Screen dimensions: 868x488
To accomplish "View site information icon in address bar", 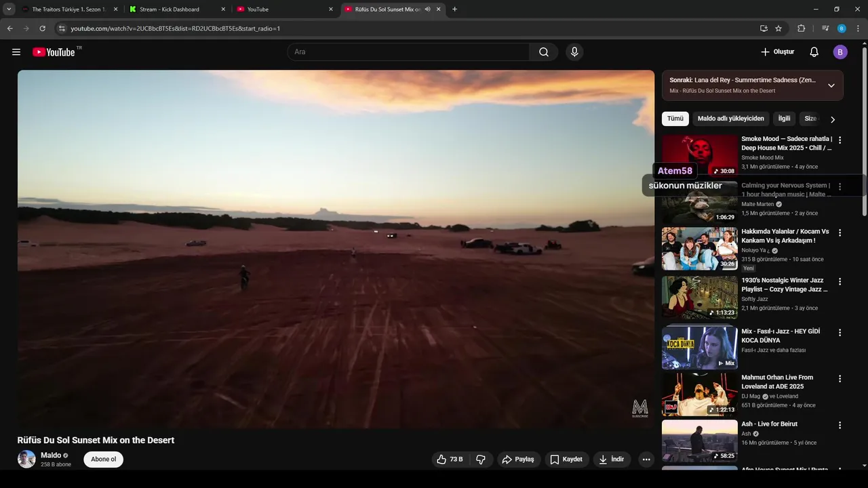I will [61, 28].
